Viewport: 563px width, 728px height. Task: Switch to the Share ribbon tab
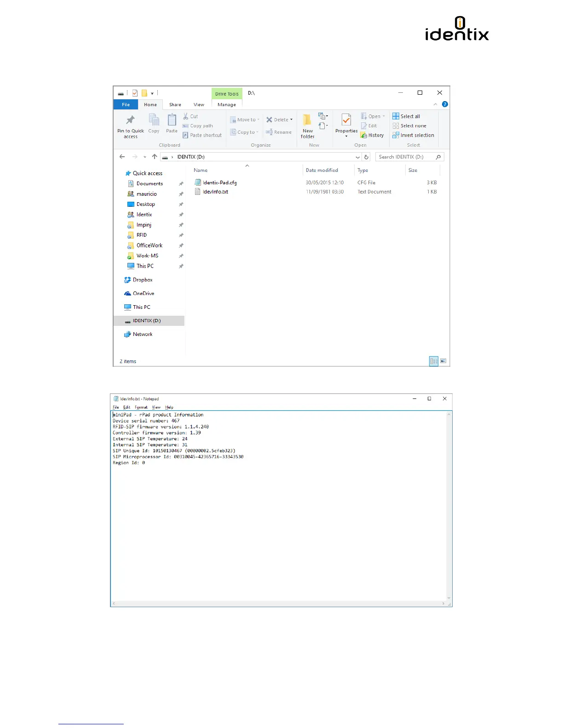175,104
